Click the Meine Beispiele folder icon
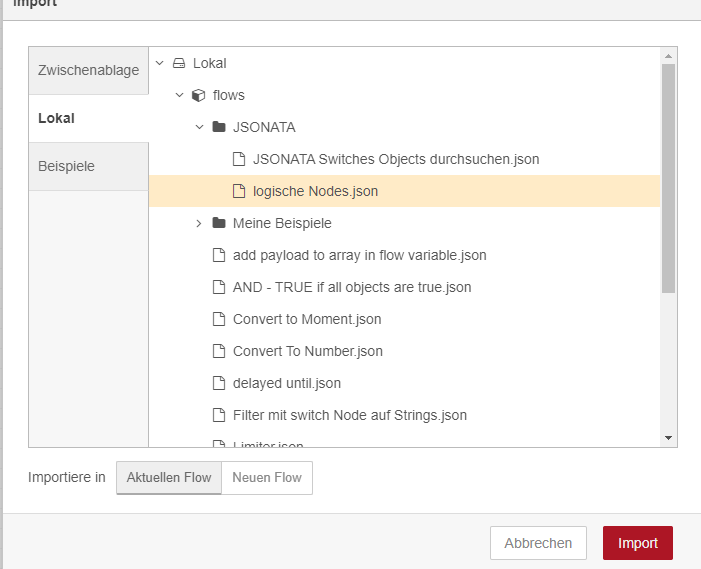The width and height of the screenshot is (701, 569). tap(219, 223)
